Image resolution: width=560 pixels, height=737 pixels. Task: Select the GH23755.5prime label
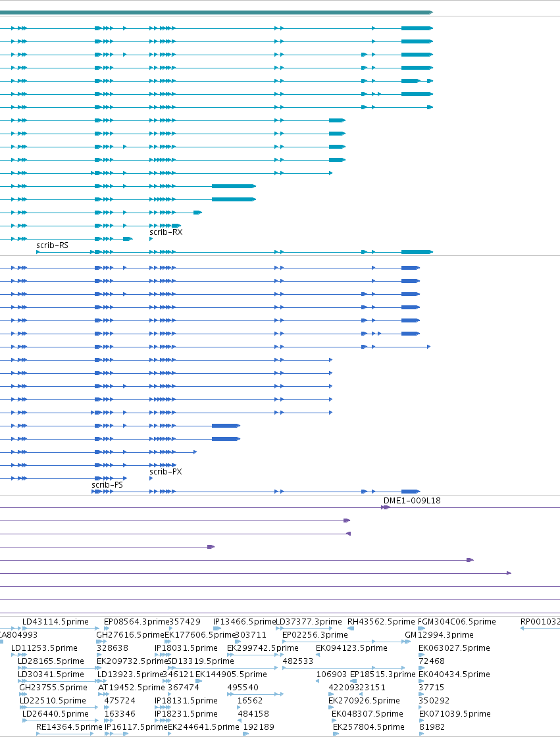click(53, 688)
